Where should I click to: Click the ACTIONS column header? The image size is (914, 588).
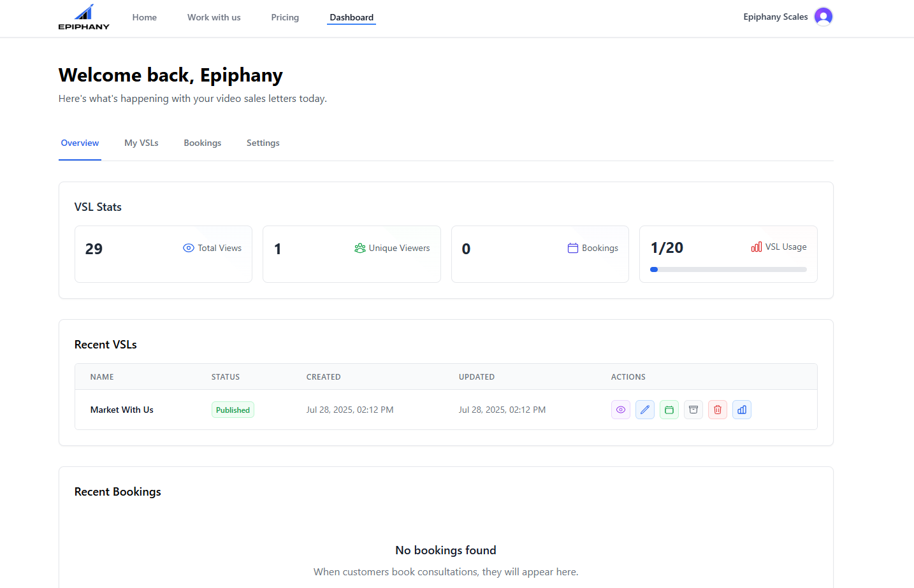pos(628,377)
